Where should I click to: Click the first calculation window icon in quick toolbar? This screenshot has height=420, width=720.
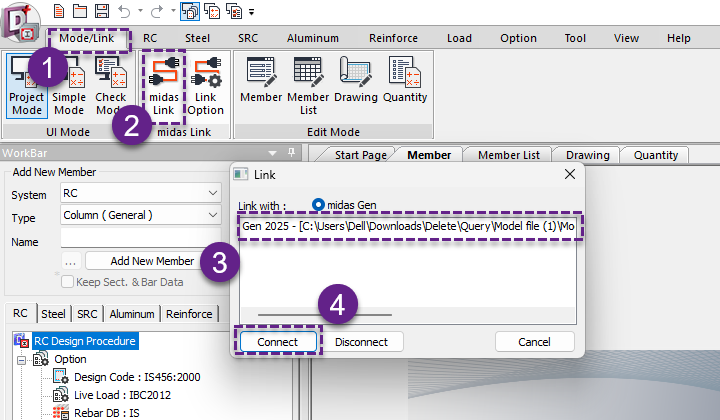190,11
